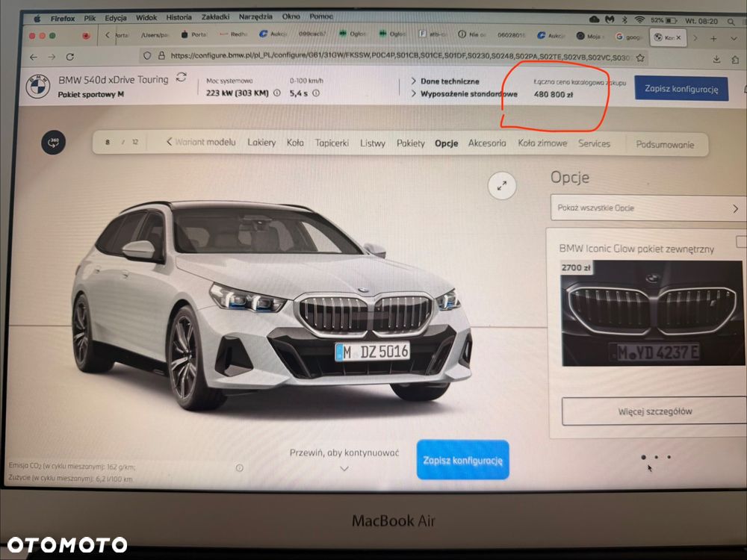Viewport: 747px width, 560px height.
Task: Click the Więcej szczegółów button
Action: click(654, 411)
